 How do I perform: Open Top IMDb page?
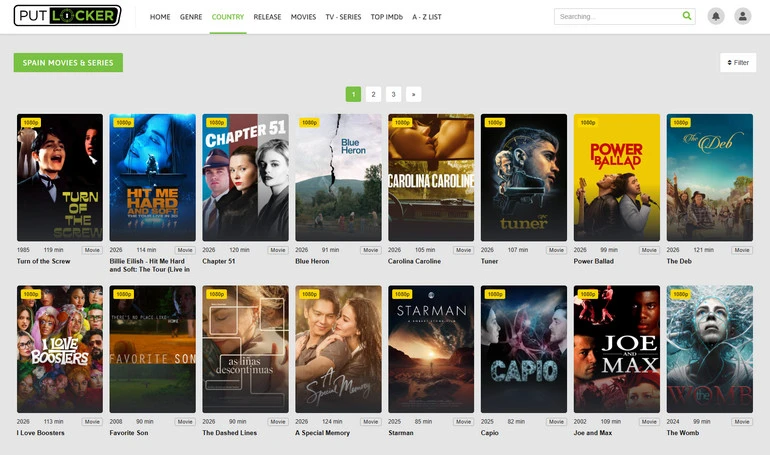386,17
